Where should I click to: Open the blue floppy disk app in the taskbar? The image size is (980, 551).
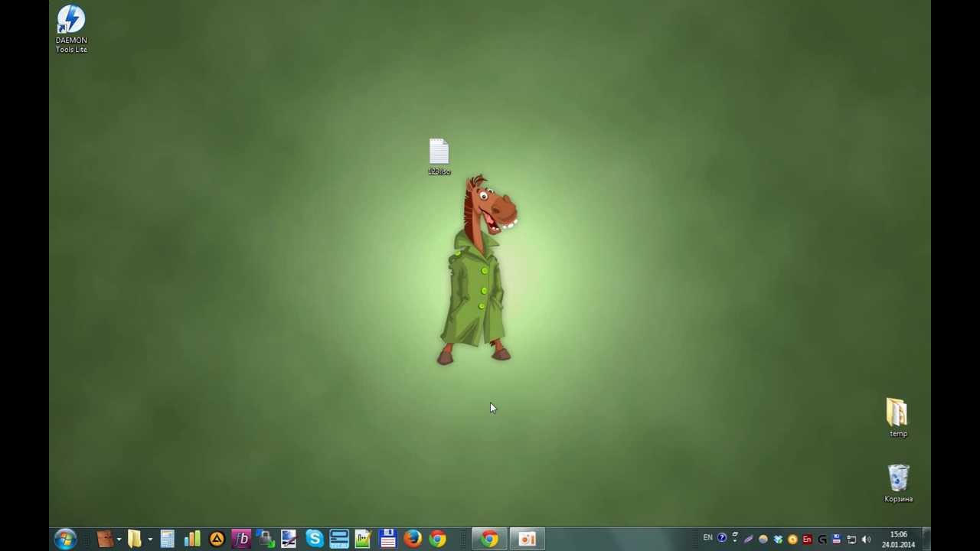(x=387, y=540)
